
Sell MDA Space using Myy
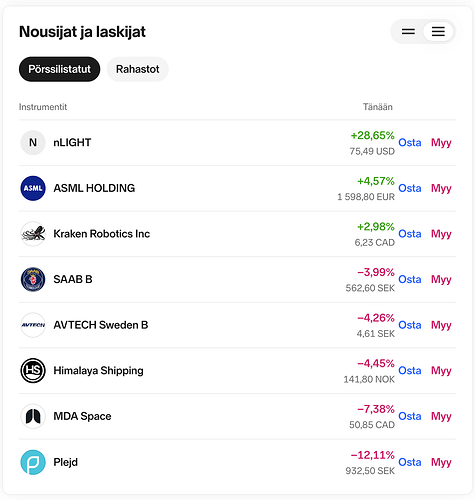tap(441, 416)
